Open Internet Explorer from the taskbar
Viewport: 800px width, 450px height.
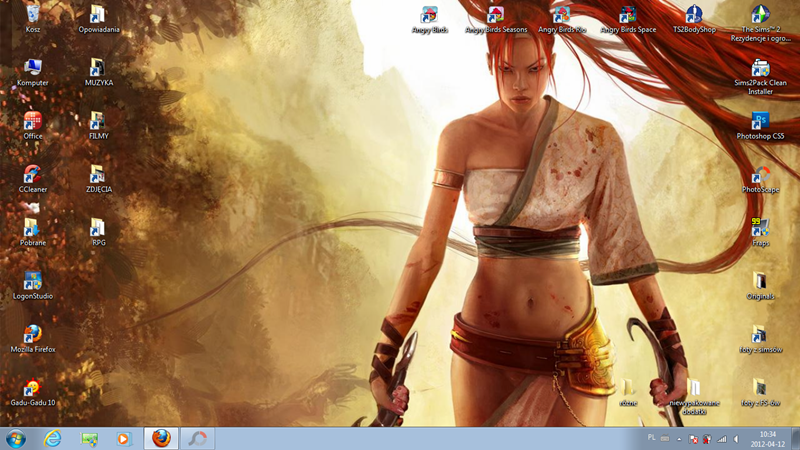pos(52,439)
